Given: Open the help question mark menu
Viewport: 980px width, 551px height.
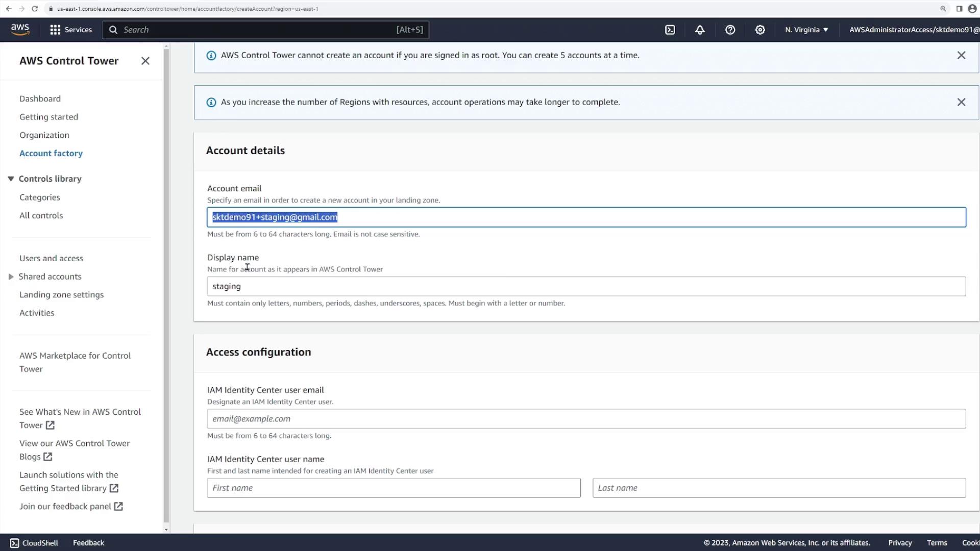Looking at the screenshot, I should (730, 30).
